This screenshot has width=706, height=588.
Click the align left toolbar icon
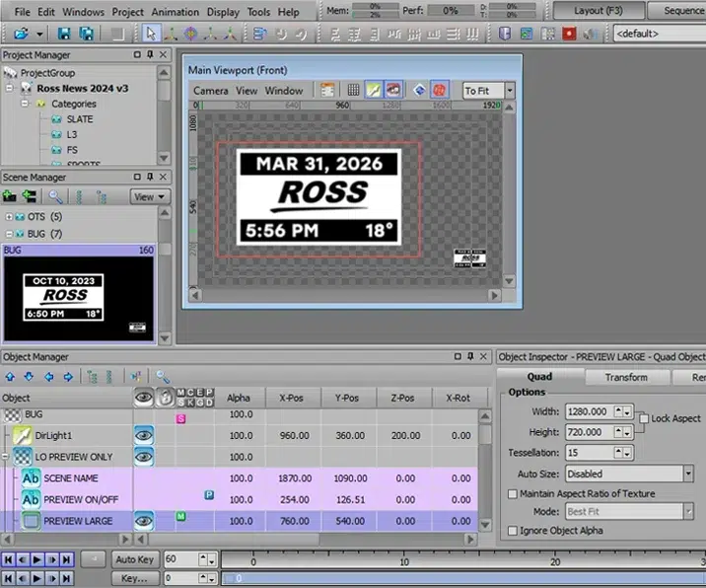334,34
